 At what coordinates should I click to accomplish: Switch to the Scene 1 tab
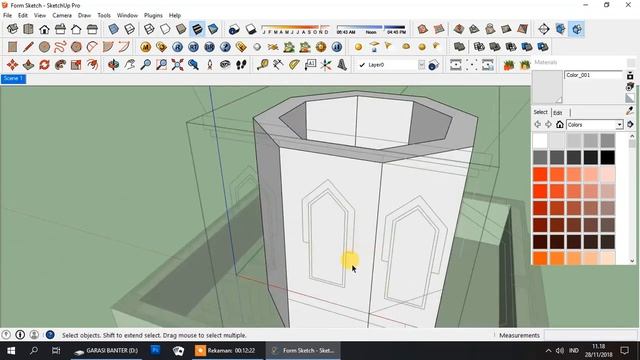coord(13,79)
